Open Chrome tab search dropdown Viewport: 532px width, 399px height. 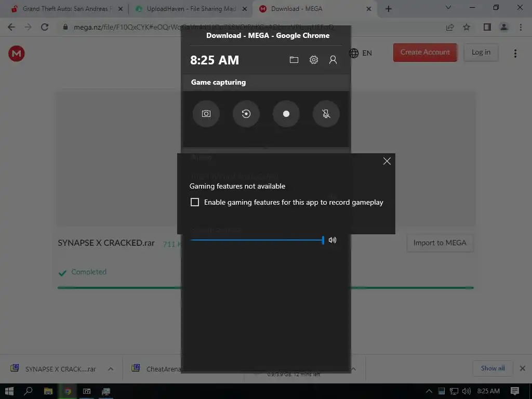448,7
